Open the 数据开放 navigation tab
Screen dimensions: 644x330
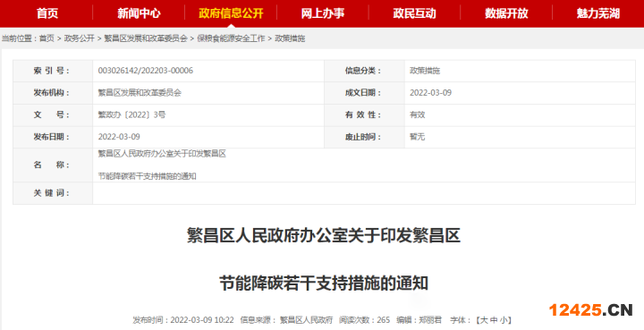506,13
